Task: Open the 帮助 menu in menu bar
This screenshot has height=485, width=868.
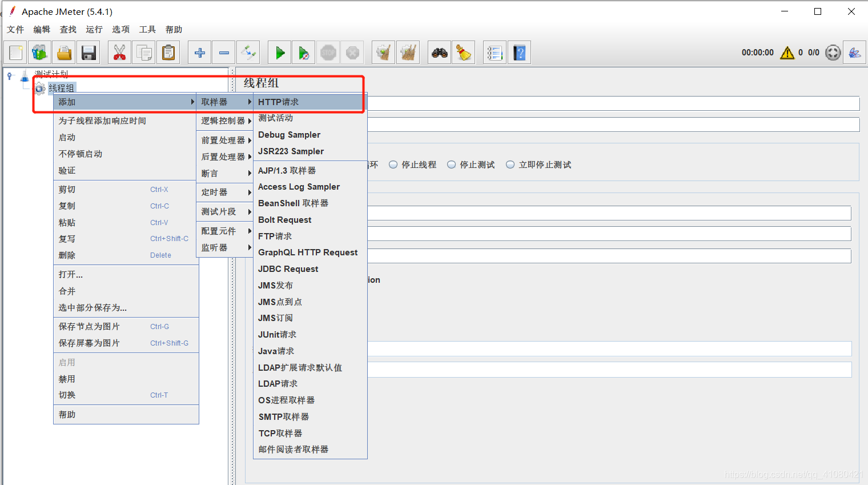Action: 174,29
